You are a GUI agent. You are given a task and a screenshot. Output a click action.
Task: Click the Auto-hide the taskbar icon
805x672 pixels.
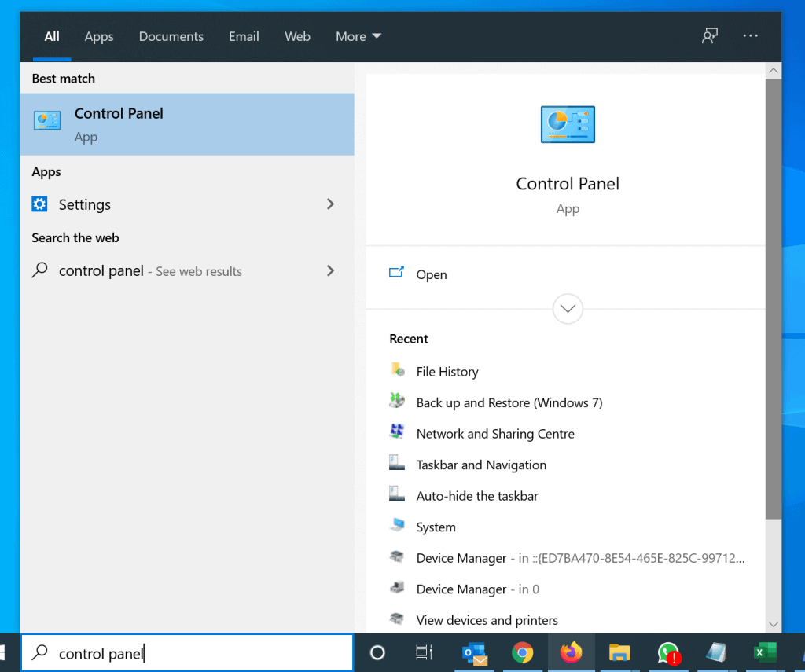[x=397, y=494]
